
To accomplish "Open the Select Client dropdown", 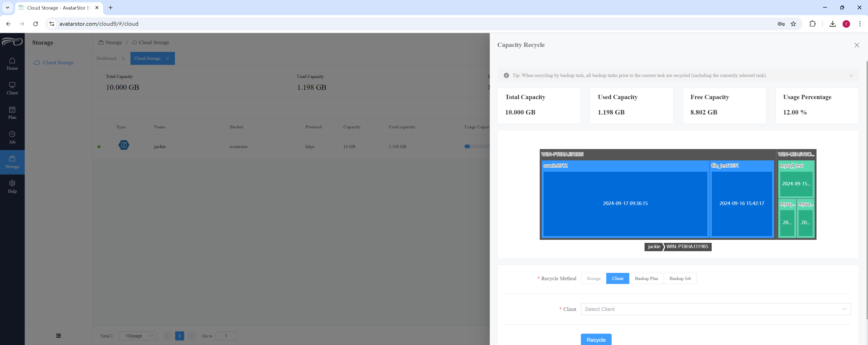I will click(715, 309).
